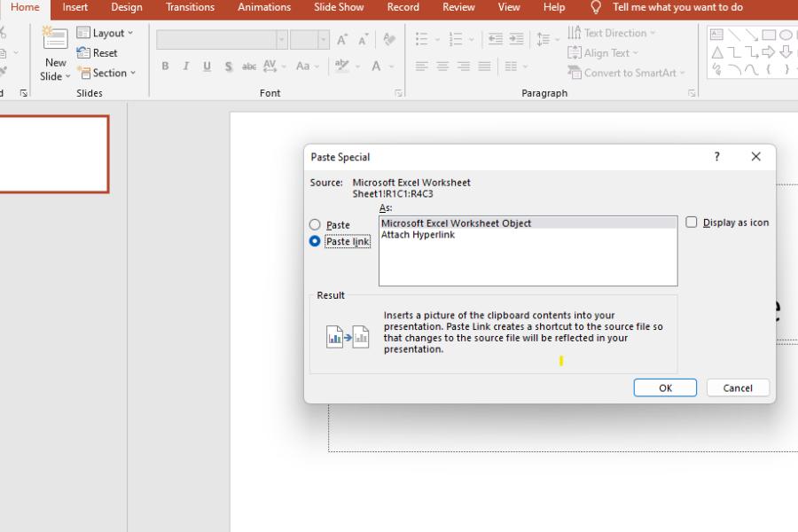Click the Numbering list icon
The width and height of the screenshot is (798, 532).
[x=456, y=39]
